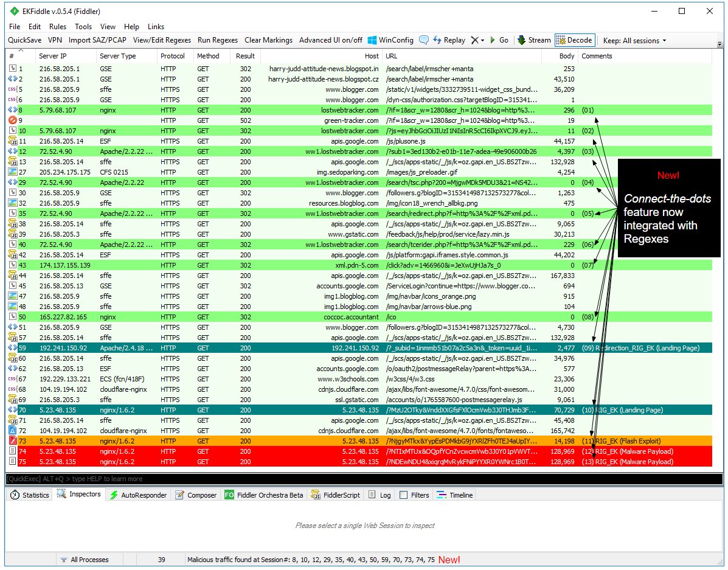
Task: Open the Rules menu
Action: pyautogui.click(x=58, y=27)
